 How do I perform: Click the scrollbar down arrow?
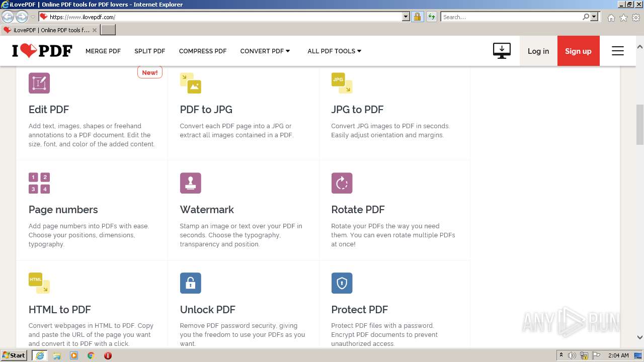pyautogui.click(x=640, y=337)
